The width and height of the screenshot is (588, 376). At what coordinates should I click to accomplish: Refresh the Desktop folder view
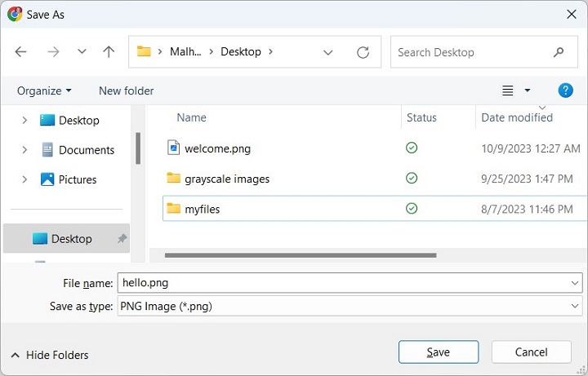tap(363, 52)
